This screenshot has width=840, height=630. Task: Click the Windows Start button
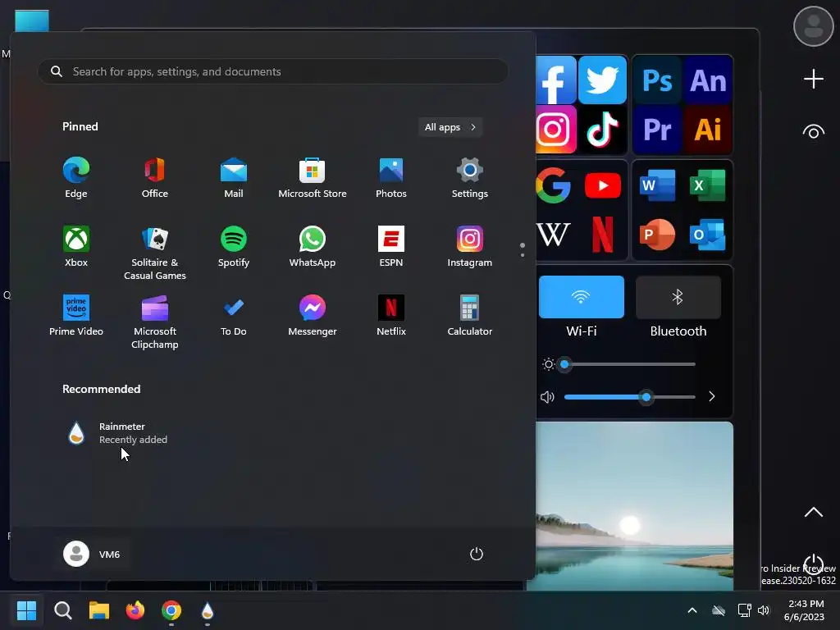(x=26, y=610)
